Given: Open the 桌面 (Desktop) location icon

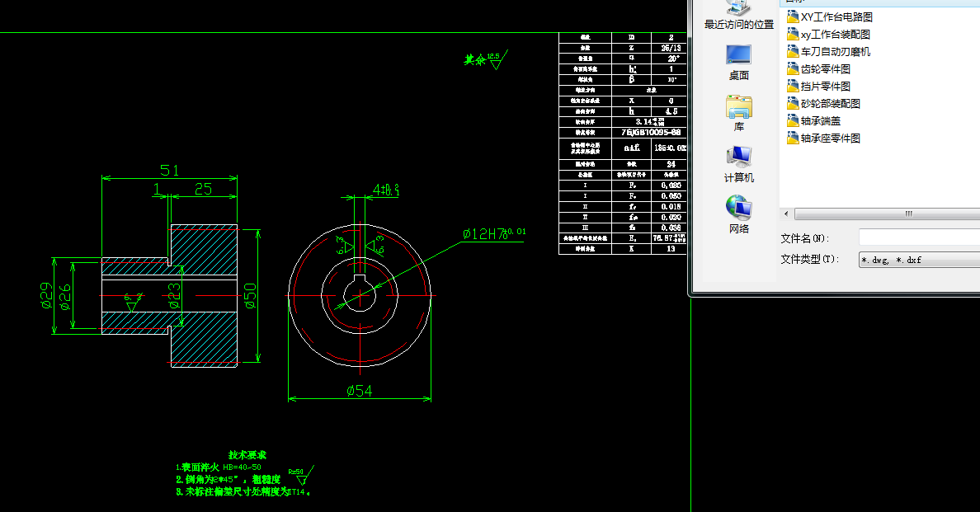Looking at the screenshot, I should (x=739, y=62).
